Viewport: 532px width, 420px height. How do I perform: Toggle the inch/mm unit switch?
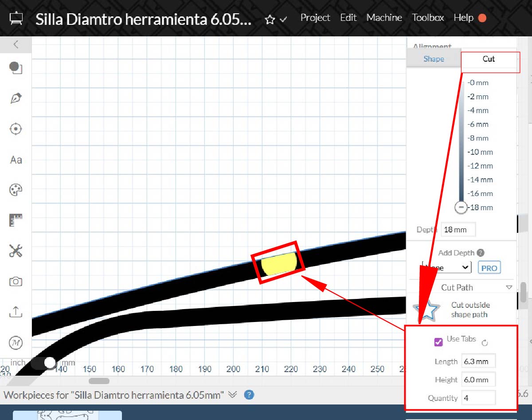[x=44, y=363]
